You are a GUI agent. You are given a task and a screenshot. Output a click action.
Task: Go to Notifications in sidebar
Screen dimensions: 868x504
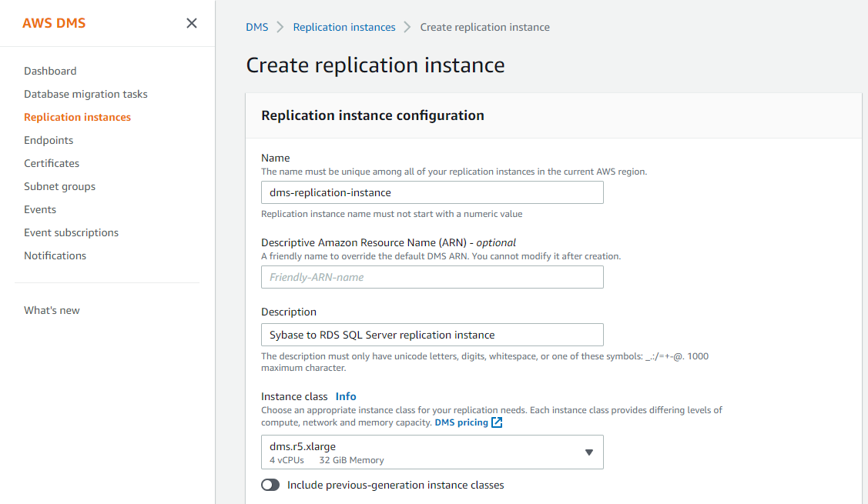(x=55, y=255)
